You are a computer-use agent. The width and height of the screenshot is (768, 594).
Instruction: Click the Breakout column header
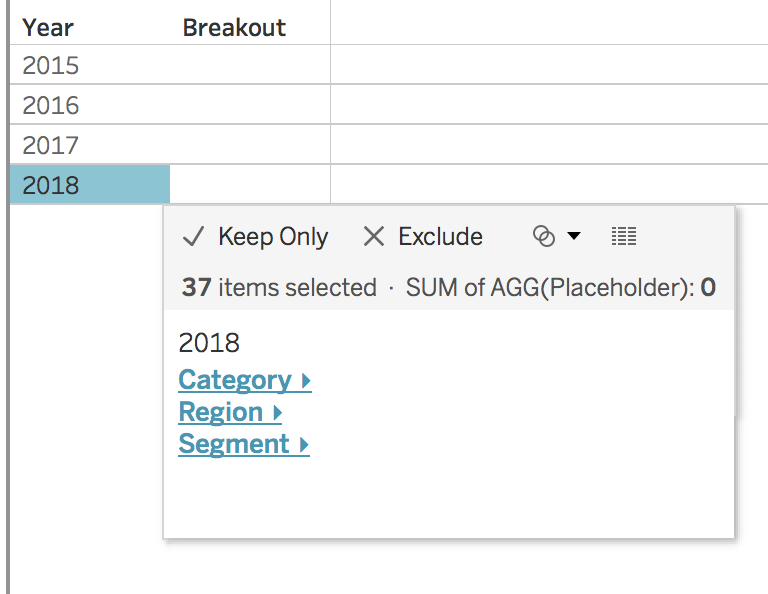click(x=234, y=27)
